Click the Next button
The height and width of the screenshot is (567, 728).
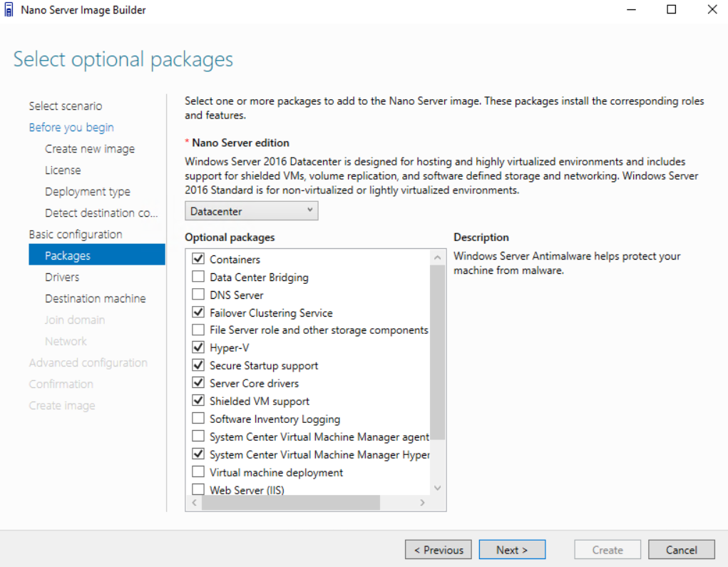point(512,550)
